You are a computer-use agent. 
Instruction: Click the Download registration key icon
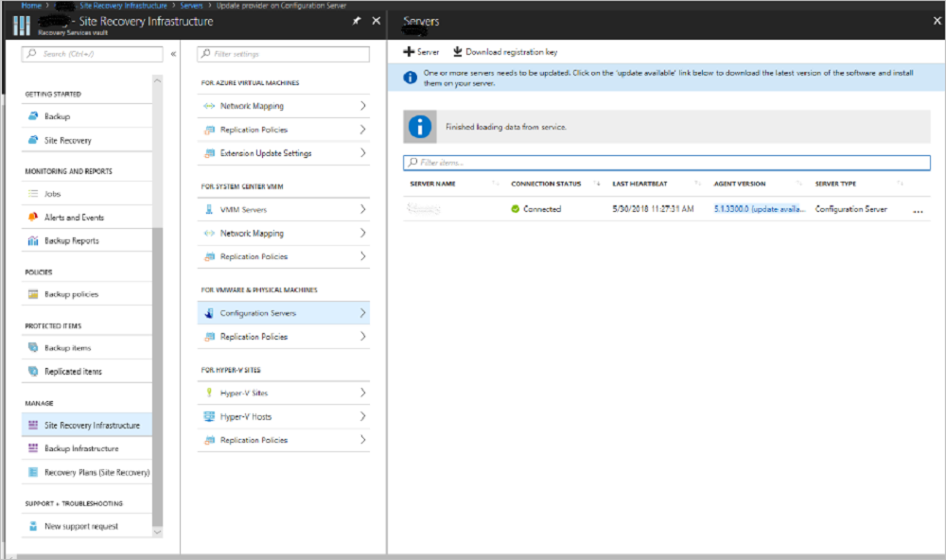[x=458, y=52]
